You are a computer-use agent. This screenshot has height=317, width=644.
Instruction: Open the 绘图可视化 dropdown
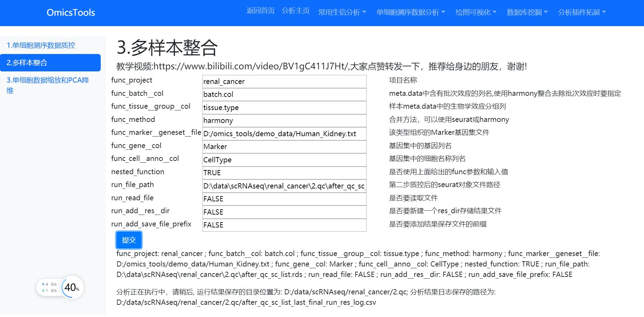click(x=476, y=13)
